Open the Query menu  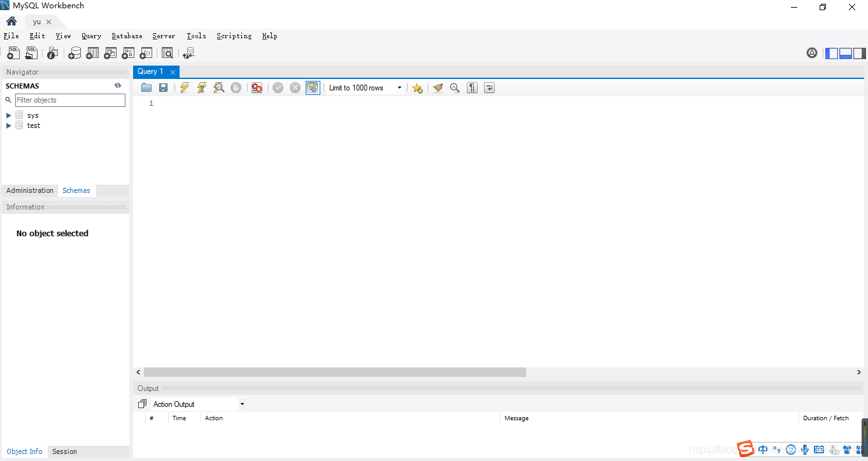(91, 36)
